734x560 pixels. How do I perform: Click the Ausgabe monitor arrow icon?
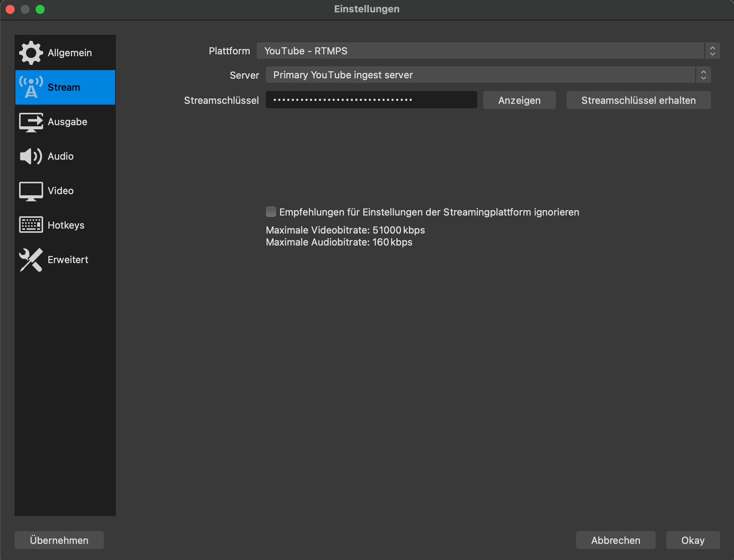pyautogui.click(x=31, y=122)
